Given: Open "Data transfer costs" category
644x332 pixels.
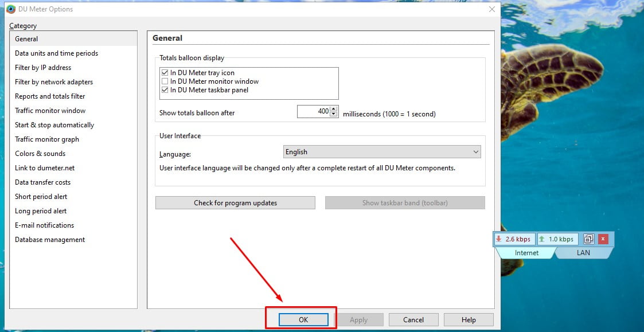Looking at the screenshot, I should click(x=73, y=182).
